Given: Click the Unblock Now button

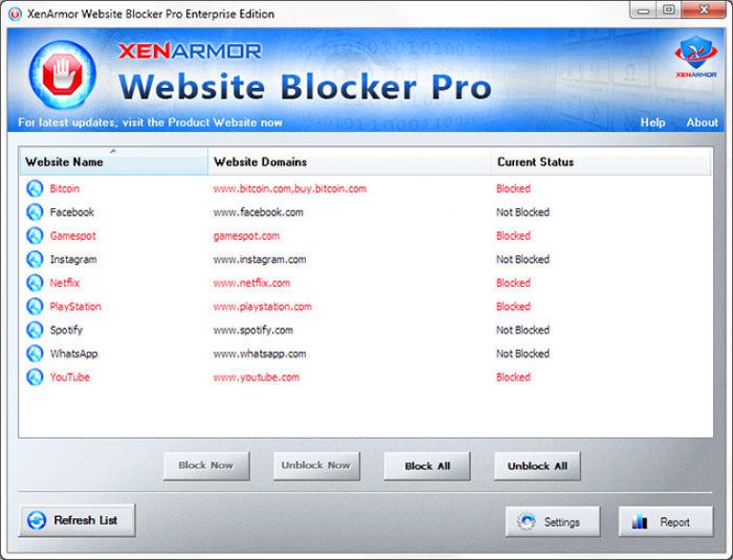Looking at the screenshot, I should pyautogui.click(x=316, y=465).
